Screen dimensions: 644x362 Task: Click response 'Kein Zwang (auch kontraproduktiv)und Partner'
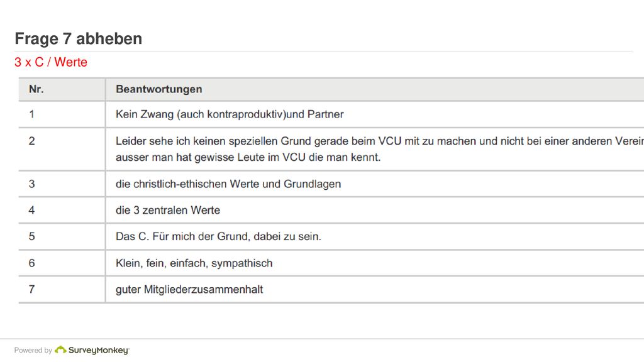coord(230,114)
